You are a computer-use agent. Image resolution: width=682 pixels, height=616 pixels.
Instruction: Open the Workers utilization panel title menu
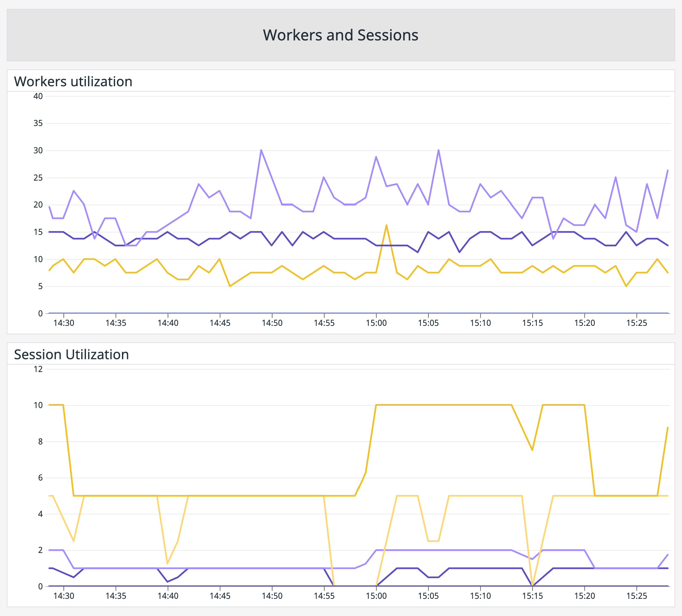coord(73,81)
